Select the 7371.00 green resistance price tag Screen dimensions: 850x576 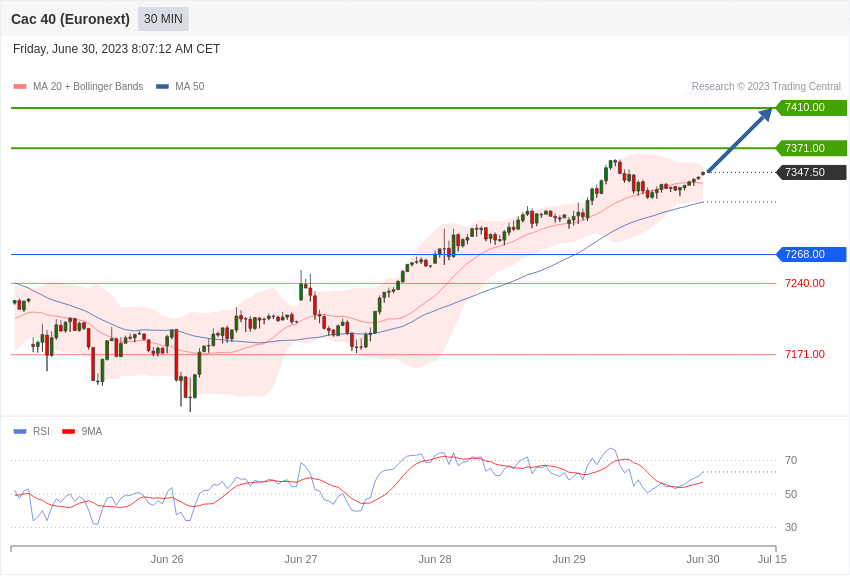click(811, 148)
